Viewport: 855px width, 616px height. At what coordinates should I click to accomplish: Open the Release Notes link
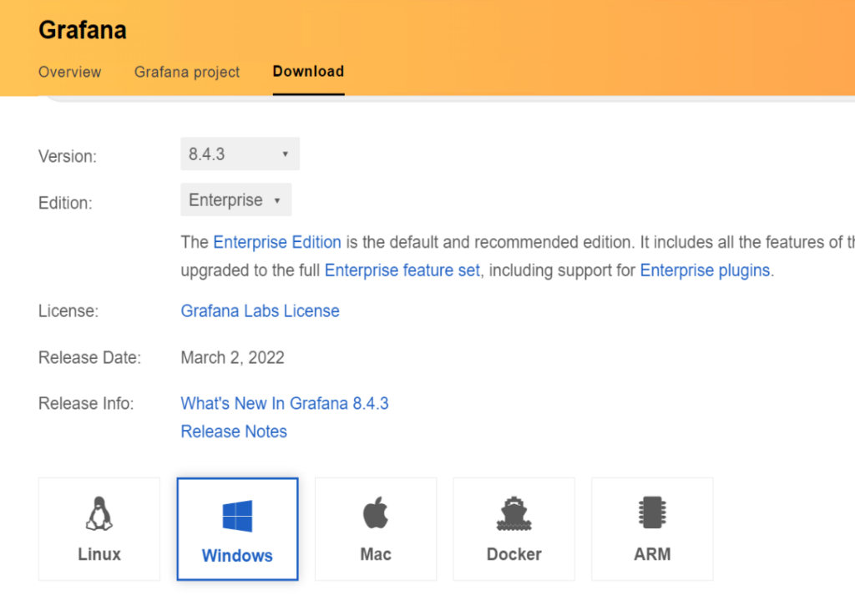[x=234, y=432]
